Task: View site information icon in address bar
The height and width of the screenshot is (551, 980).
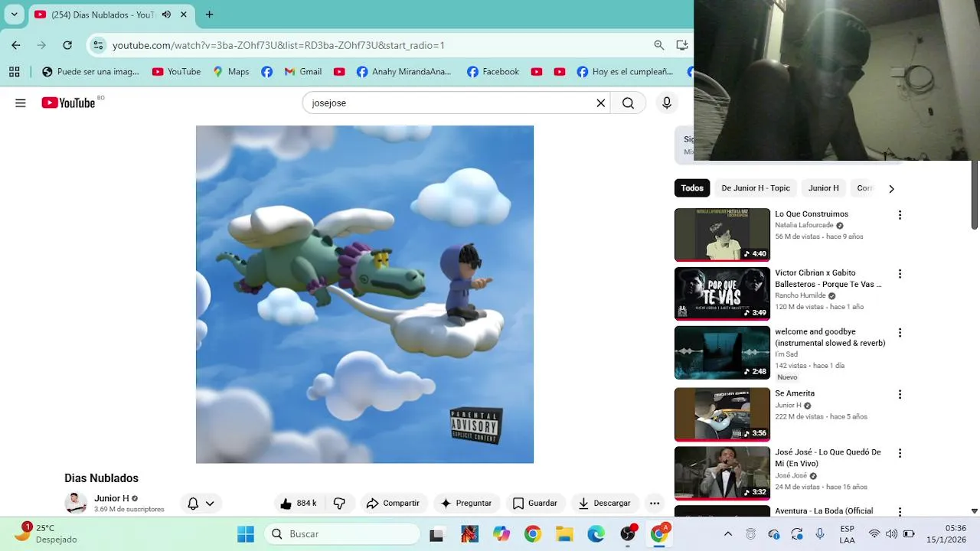Action: point(98,45)
